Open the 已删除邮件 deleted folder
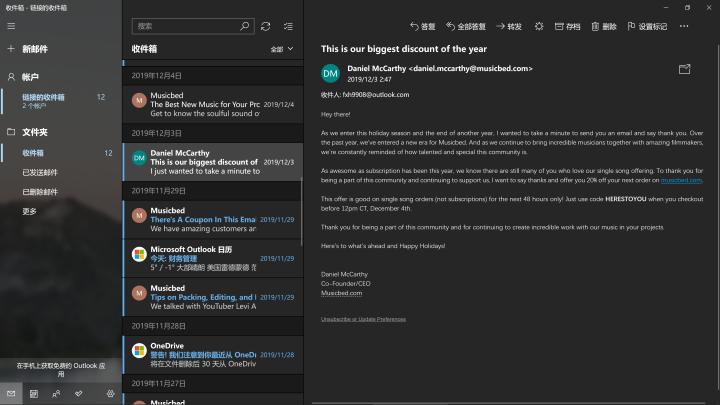 pos(40,191)
